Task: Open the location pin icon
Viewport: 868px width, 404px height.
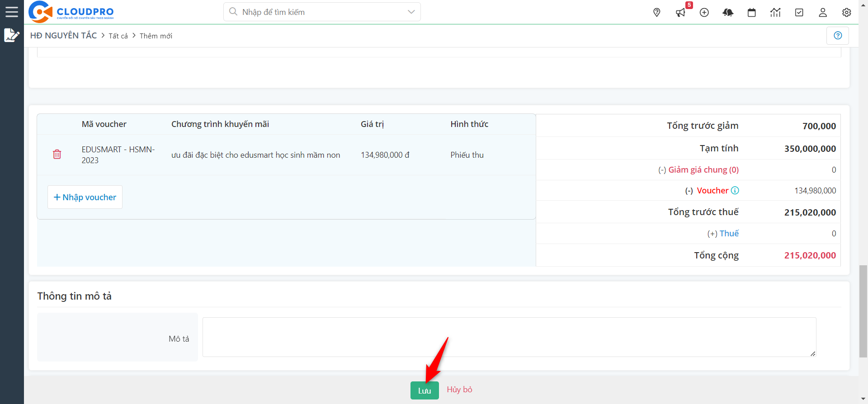Action: (x=657, y=13)
